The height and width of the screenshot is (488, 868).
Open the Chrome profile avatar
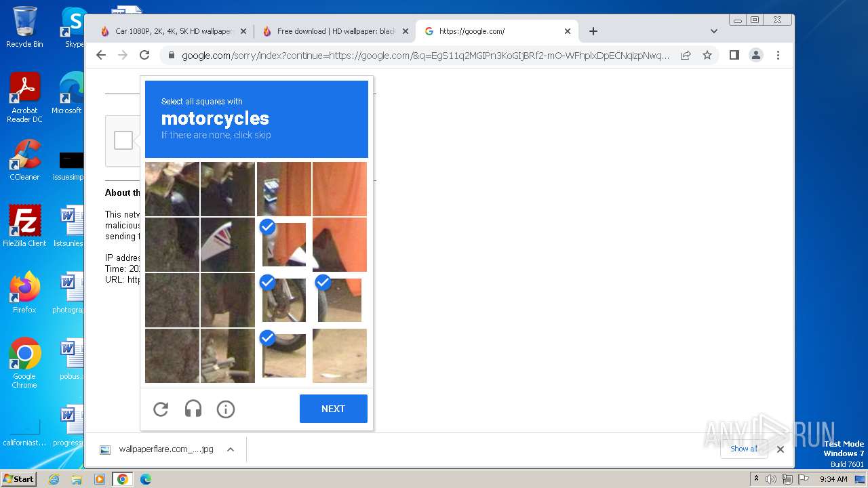(756, 56)
